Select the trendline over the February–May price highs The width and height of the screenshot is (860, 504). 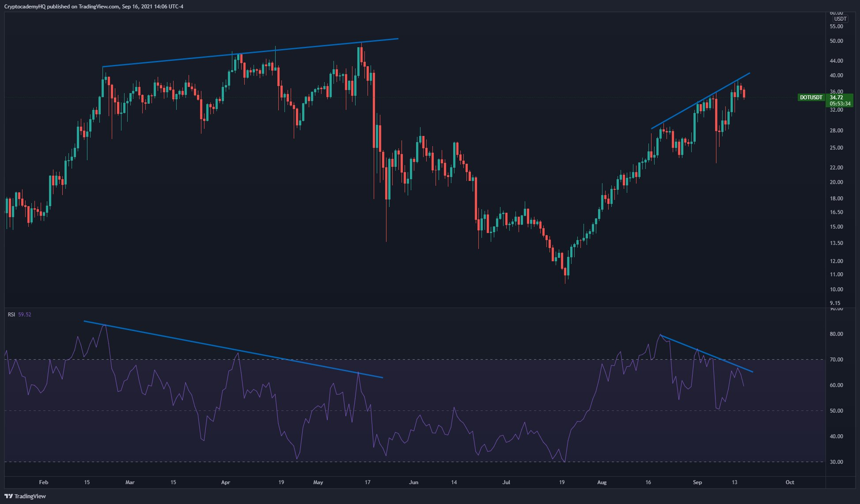[250, 53]
